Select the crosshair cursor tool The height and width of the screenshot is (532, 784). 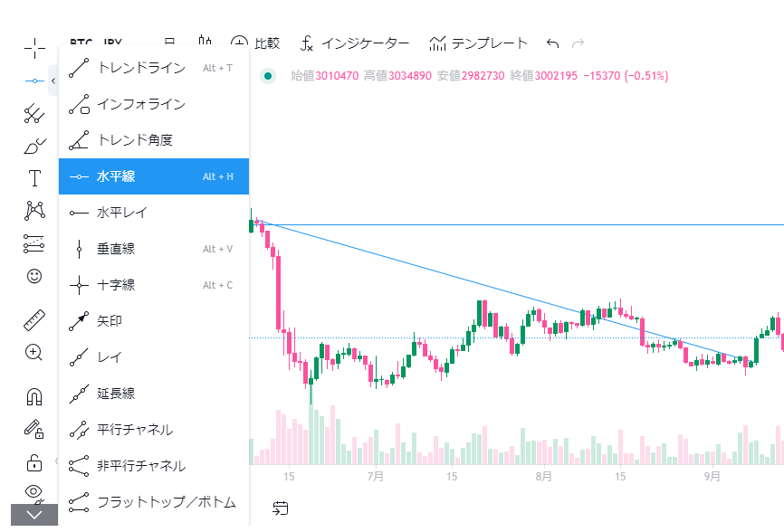tap(34, 47)
